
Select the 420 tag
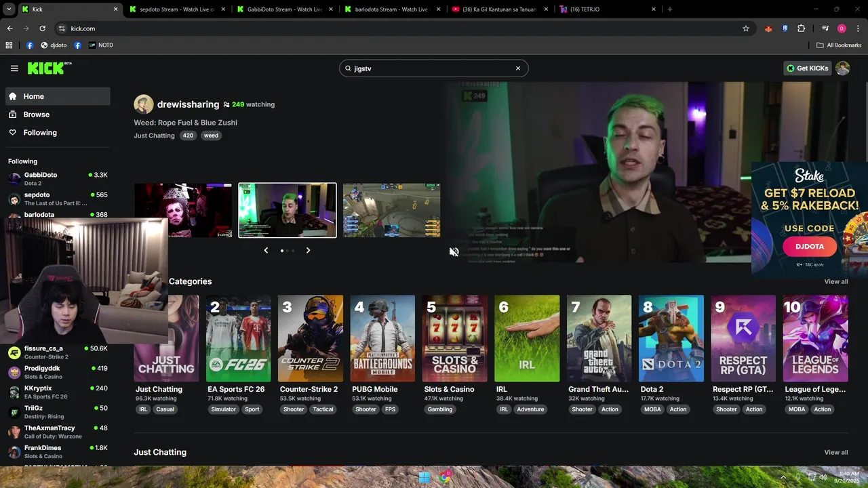[188, 136]
